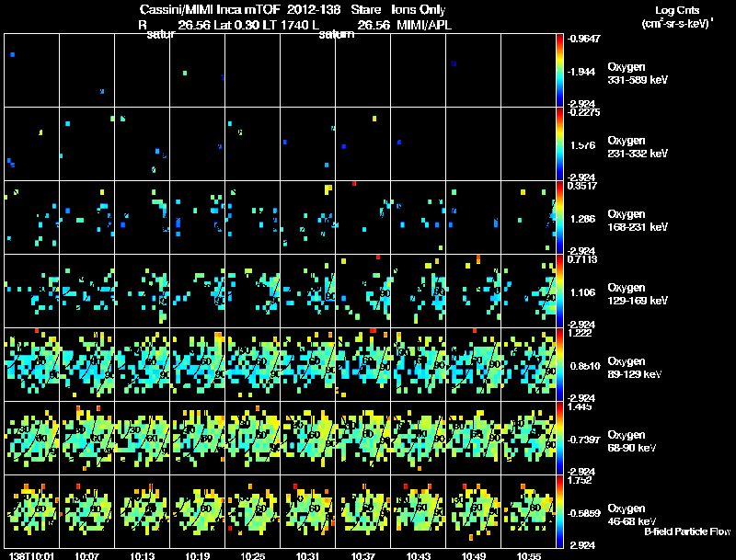Click the Oxygen 68-90 keV label

pos(632,441)
